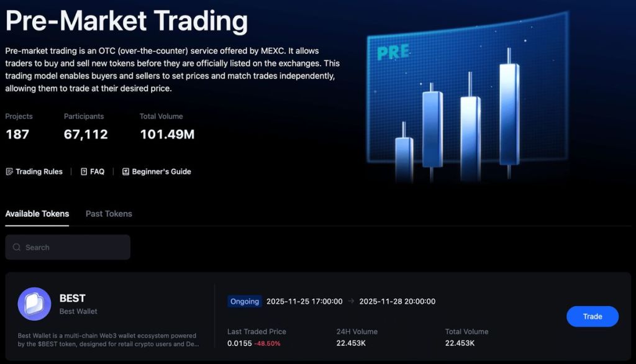636x364 pixels.
Task: Click the Ongoing status badge
Action: [x=244, y=301]
